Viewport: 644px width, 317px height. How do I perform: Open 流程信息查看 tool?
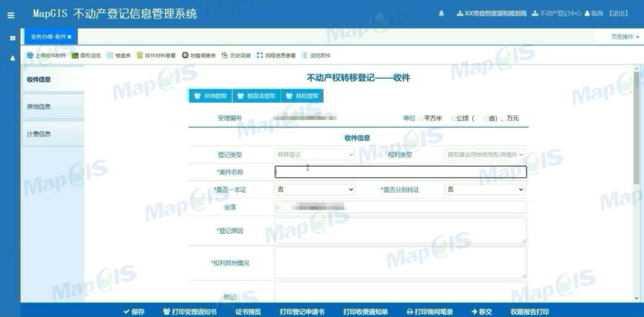point(276,56)
